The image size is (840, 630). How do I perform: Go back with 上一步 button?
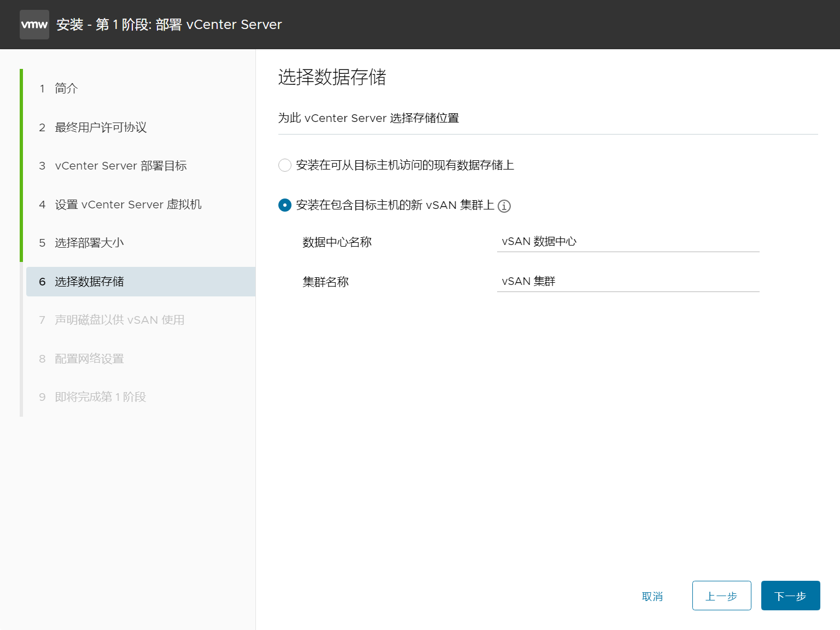pyautogui.click(x=722, y=596)
